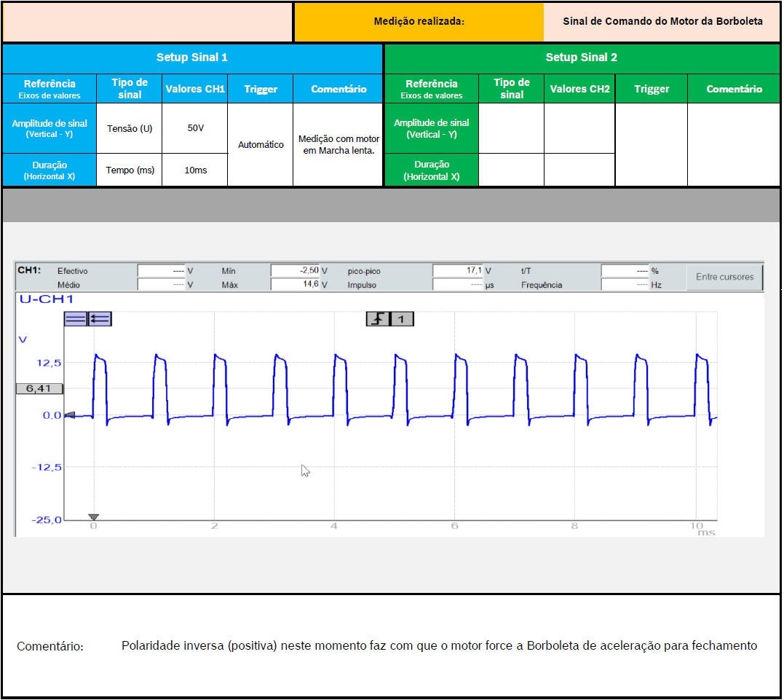
Task: Click the trigger channel 1 indicator
Action: pyautogui.click(x=401, y=318)
